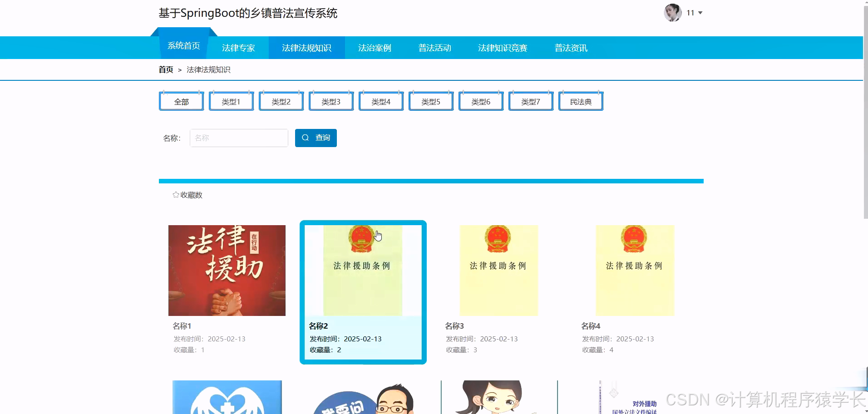Select the 全部 category filter
Viewport: 868px width, 414px height.
tap(181, 101)
